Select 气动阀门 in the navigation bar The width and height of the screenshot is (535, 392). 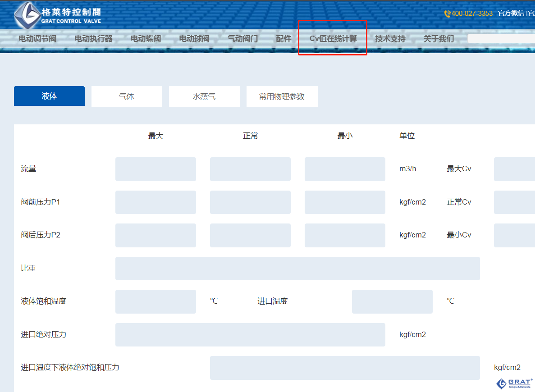click(x=242, y=39)
